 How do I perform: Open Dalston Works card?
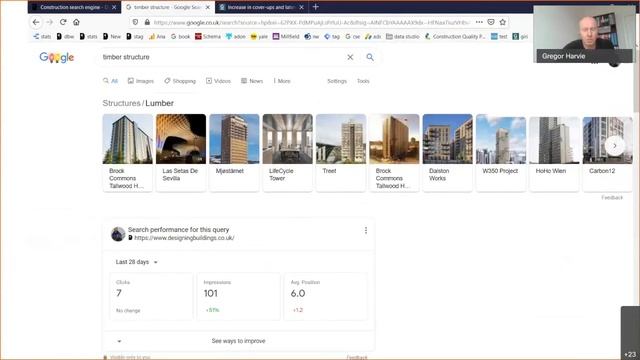(447, 153)
